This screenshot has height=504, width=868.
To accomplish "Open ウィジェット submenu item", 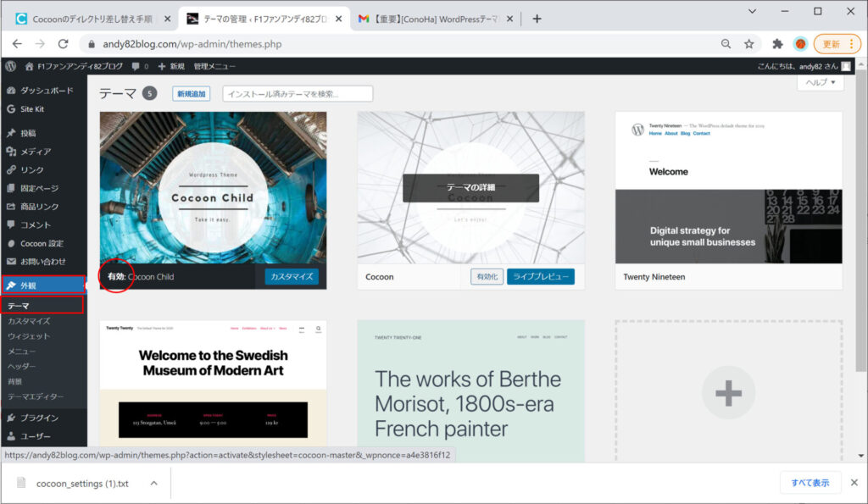I will pos(29,335).
